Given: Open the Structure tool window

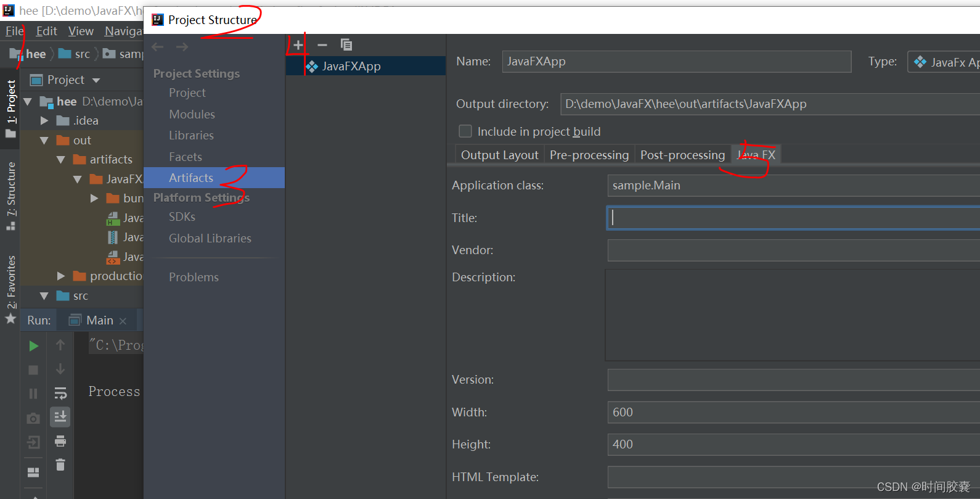Looking at the screenshot, I should pos(10,196).
